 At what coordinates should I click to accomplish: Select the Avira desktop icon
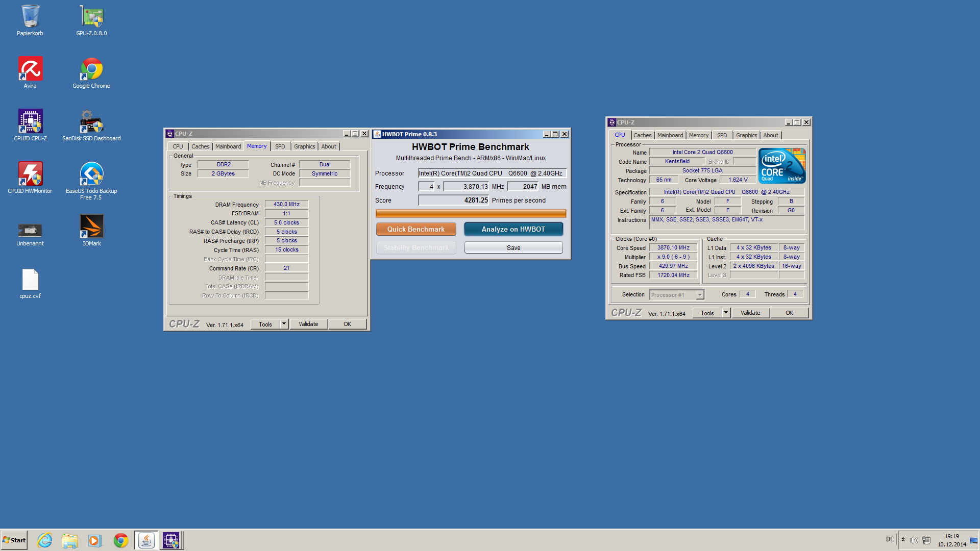click(x=30, y=73)
